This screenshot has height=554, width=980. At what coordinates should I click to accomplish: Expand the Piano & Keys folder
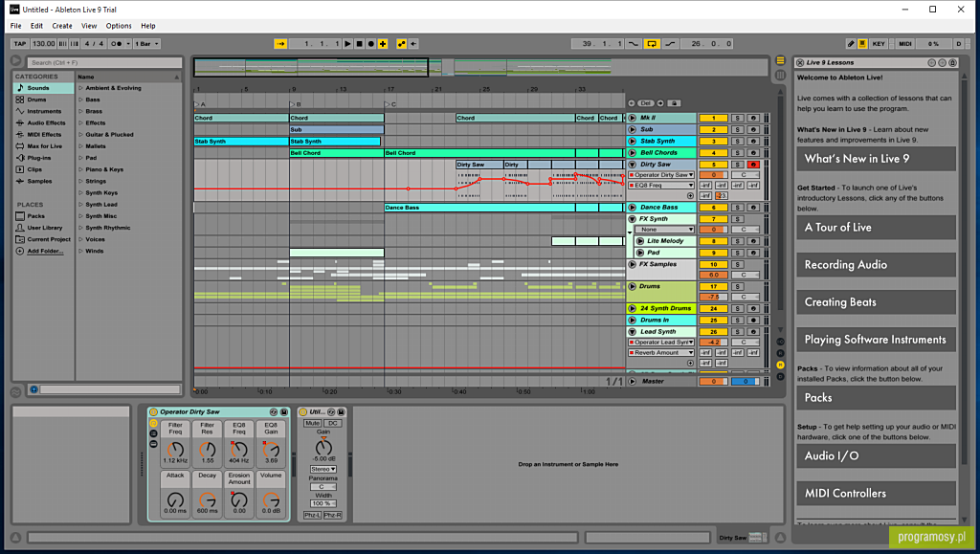(x=80, y=169)
